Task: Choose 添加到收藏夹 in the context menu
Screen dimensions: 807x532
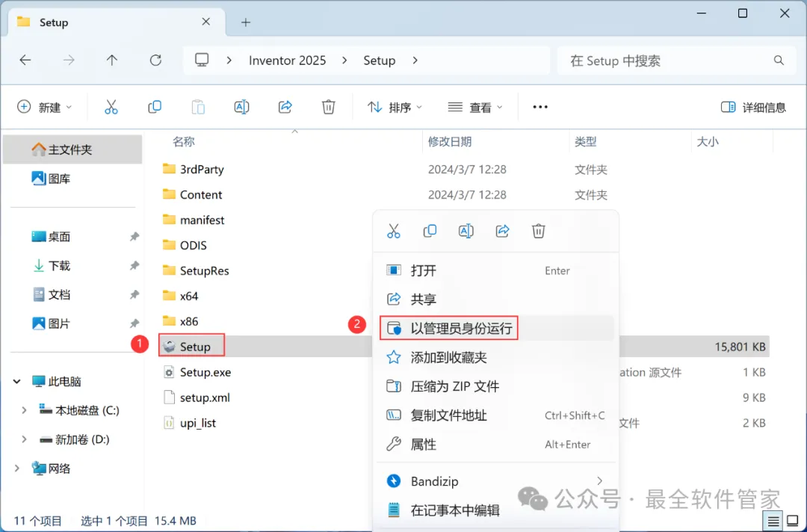Action: (496, 357)
